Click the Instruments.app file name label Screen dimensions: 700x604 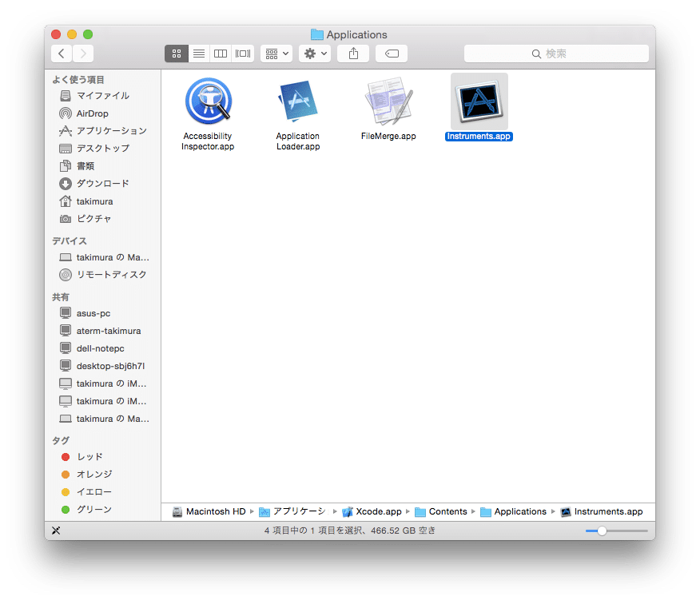click(479, 136)
